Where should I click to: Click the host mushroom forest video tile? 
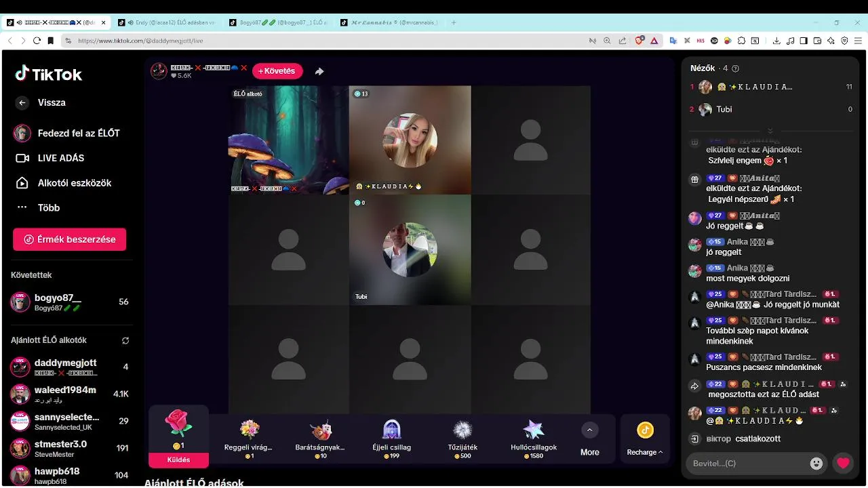[288, 140]
